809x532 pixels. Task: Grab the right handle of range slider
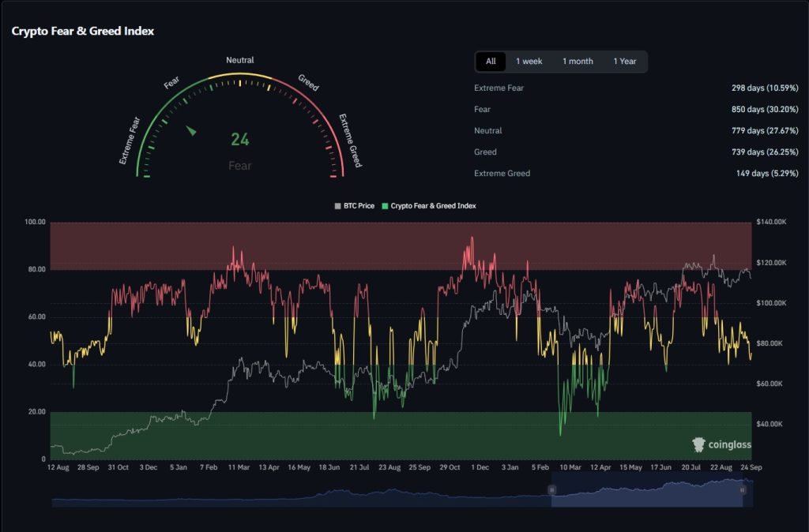[x=743, y=490]
